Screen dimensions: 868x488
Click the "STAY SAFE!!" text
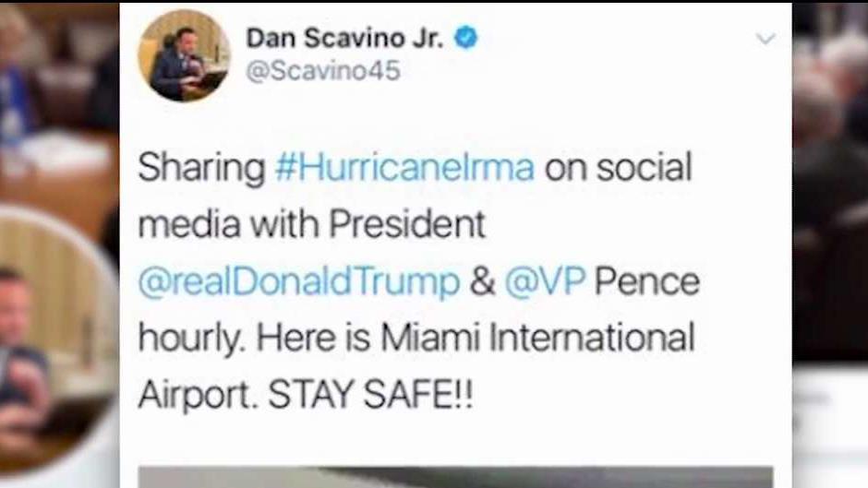coord(370,395)
